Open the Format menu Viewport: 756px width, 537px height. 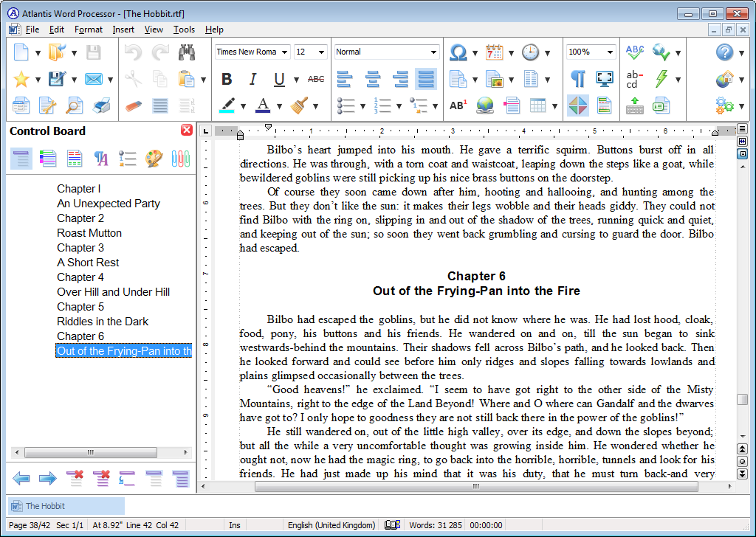click(x=89, y=30)
